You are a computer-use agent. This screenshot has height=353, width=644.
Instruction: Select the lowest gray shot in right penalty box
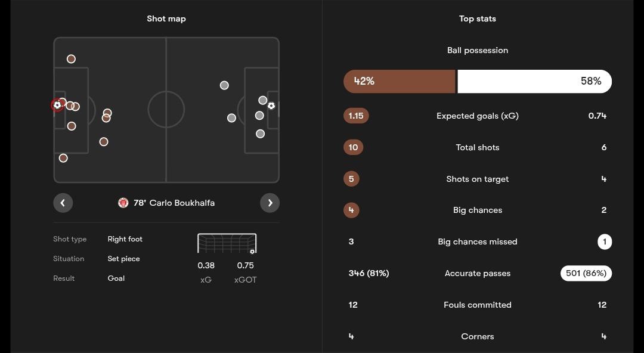261,134
